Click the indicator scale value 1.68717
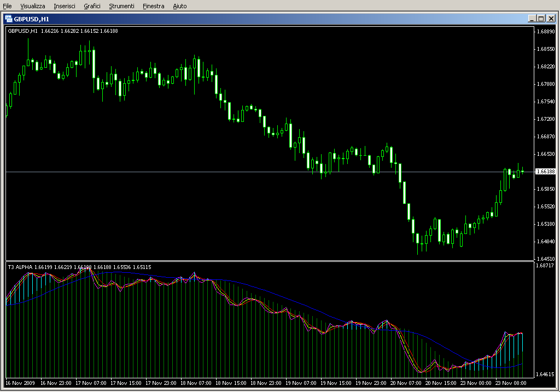This screenshot has height=392, width=560. [545, 265]
